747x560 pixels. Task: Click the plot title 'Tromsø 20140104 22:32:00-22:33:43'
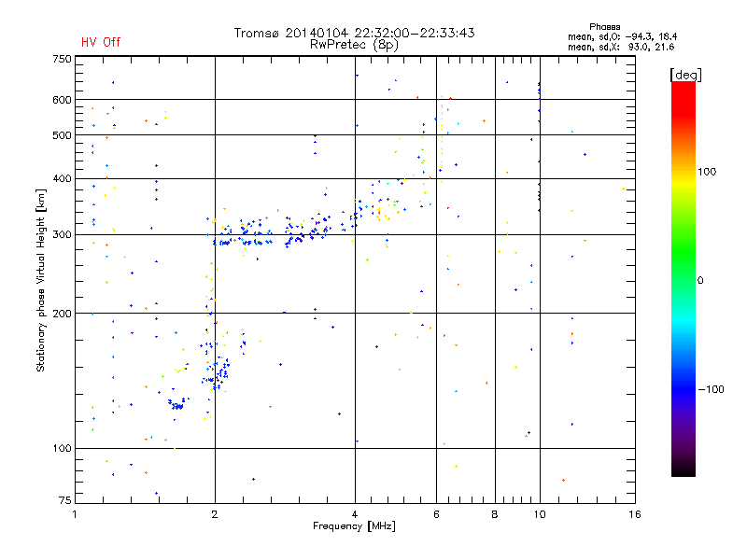click(354, 33)
